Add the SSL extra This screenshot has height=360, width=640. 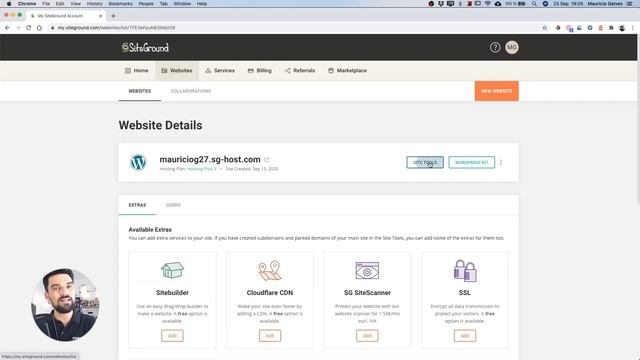tap(465, 336)
